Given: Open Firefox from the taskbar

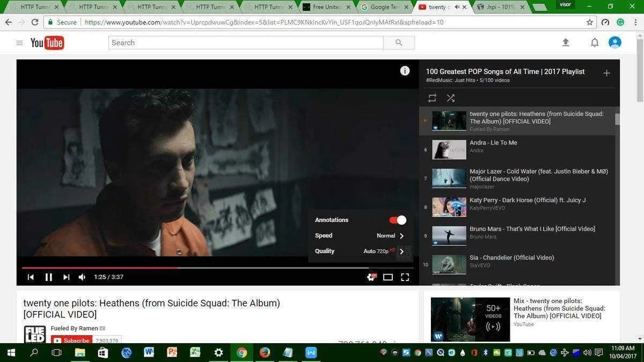Looking at the screenshot, I should 265,352.
